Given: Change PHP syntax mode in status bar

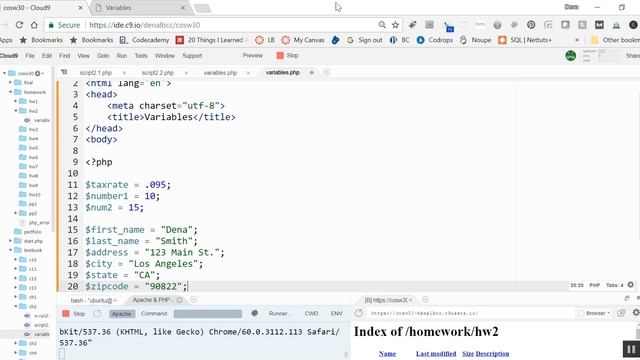Looking at the screenshot, I should pos(594,285).
